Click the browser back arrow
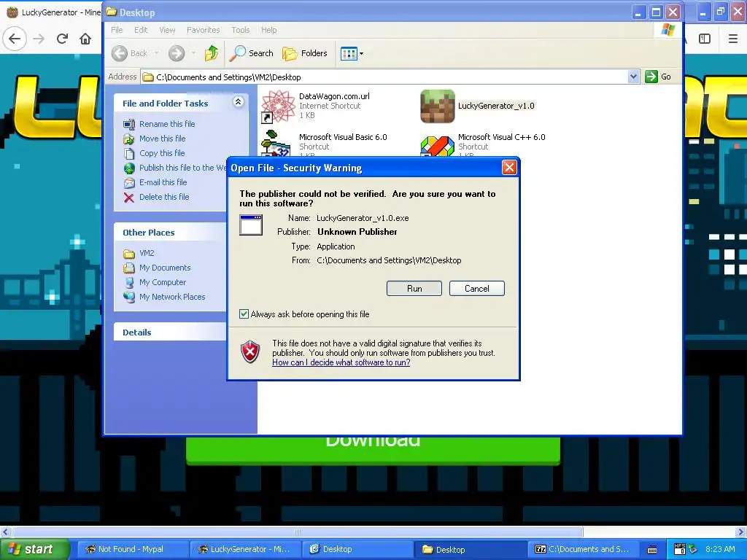This screenshot has height=560, width=747. click(x=15, y=39)
